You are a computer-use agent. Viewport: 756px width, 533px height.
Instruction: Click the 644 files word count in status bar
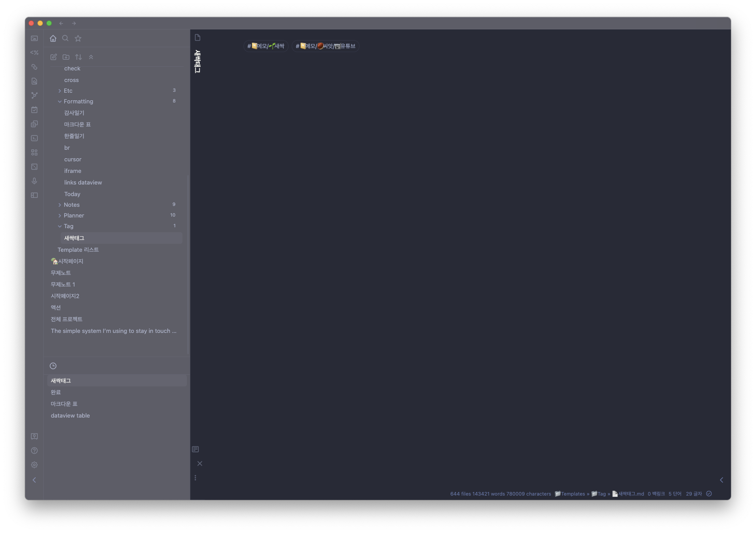click(x=500, y=494)
